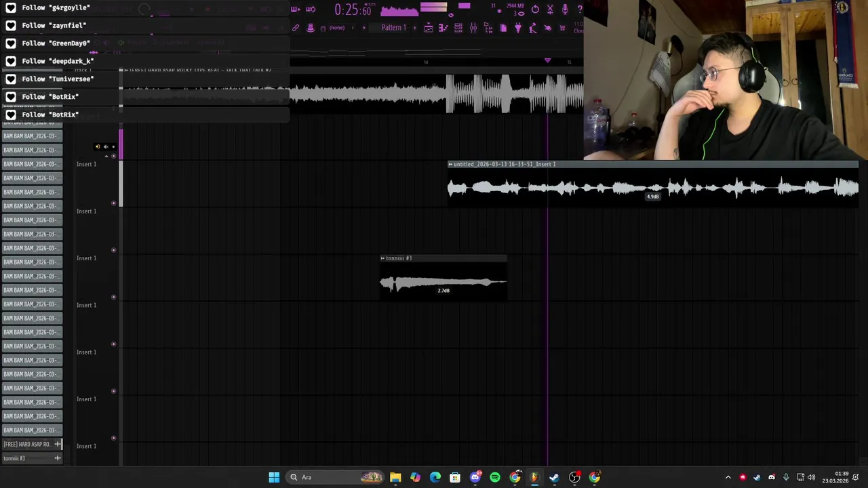Image resolution: width=868 pixels, height=488 pixels.
Task: Add a new pattern with plus icon
Action: (x=415, y=28)
